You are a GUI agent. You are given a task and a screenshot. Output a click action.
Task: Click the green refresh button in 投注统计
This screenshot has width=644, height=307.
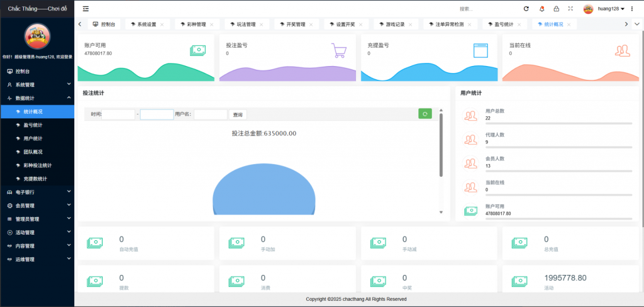point(425,114)
